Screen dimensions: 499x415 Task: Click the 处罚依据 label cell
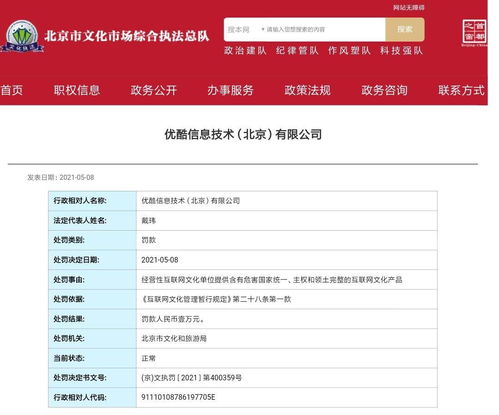(x=92, y=299)
